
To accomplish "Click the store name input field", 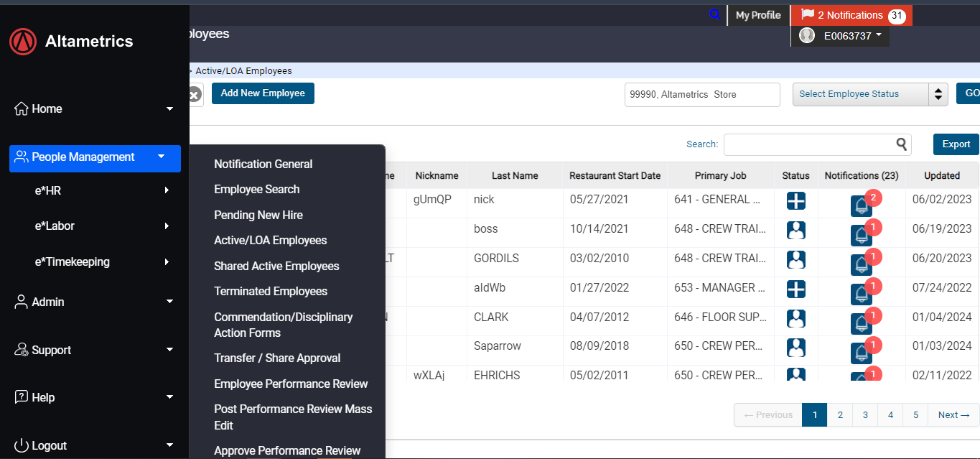I will point(701,94).
